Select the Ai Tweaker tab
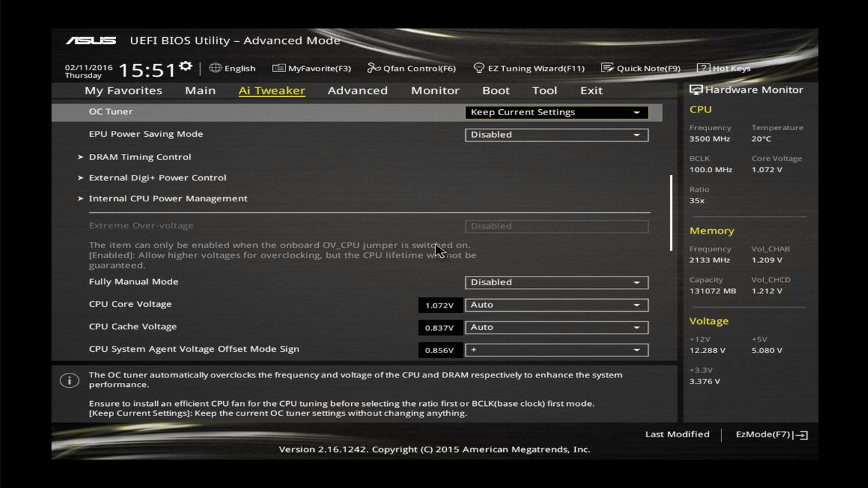The width and height of the screenshot is (868, 488). pyautogui.click(x=272, y=90)
